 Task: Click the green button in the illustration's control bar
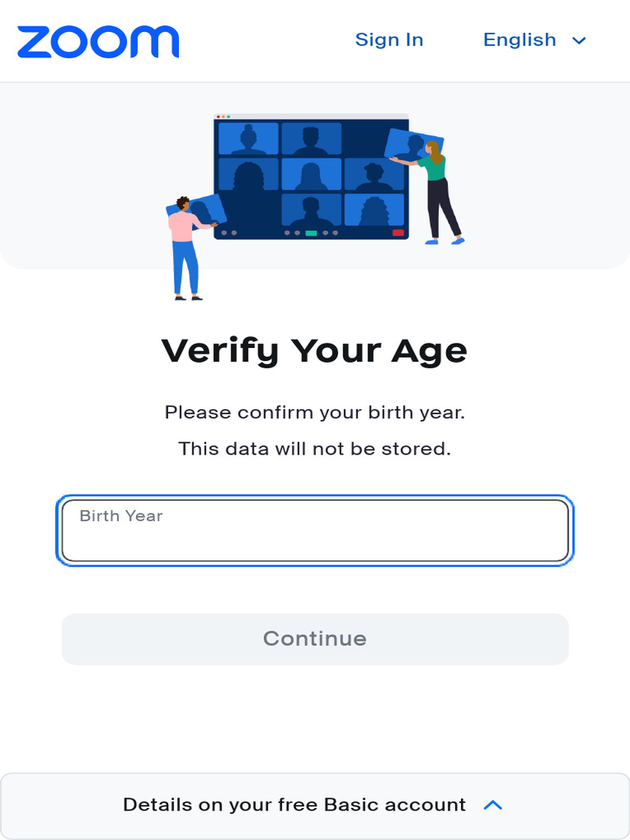click(311, 233)
